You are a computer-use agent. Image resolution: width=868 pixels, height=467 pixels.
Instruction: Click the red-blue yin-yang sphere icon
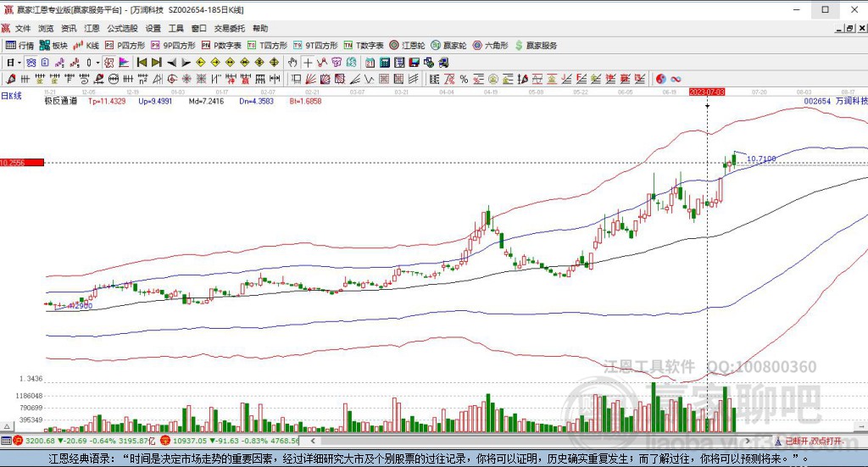(x=660, y=79)
